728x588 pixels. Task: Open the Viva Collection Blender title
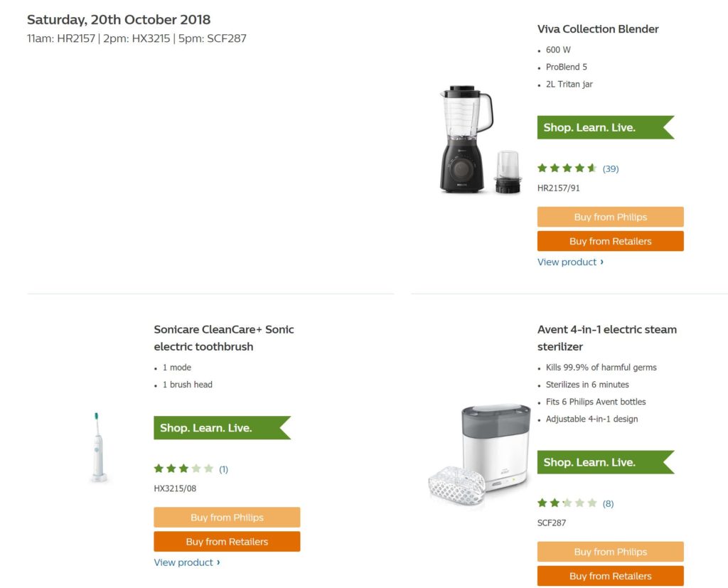(x=598, y=29)
